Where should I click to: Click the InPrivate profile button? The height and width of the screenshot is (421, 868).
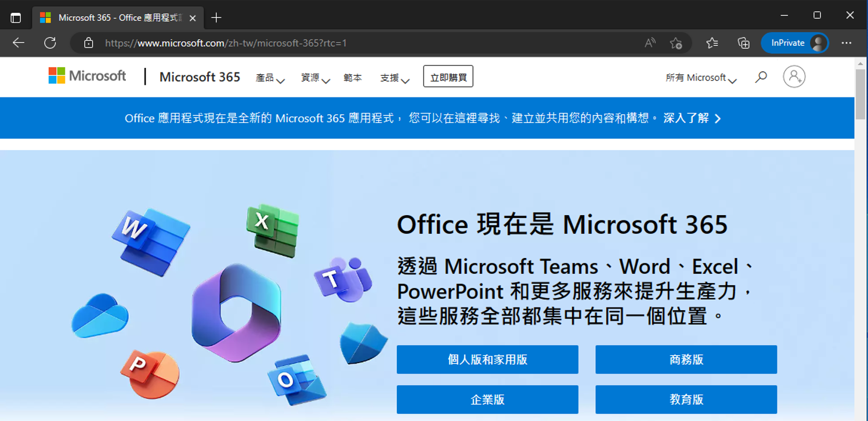[794, 43]
